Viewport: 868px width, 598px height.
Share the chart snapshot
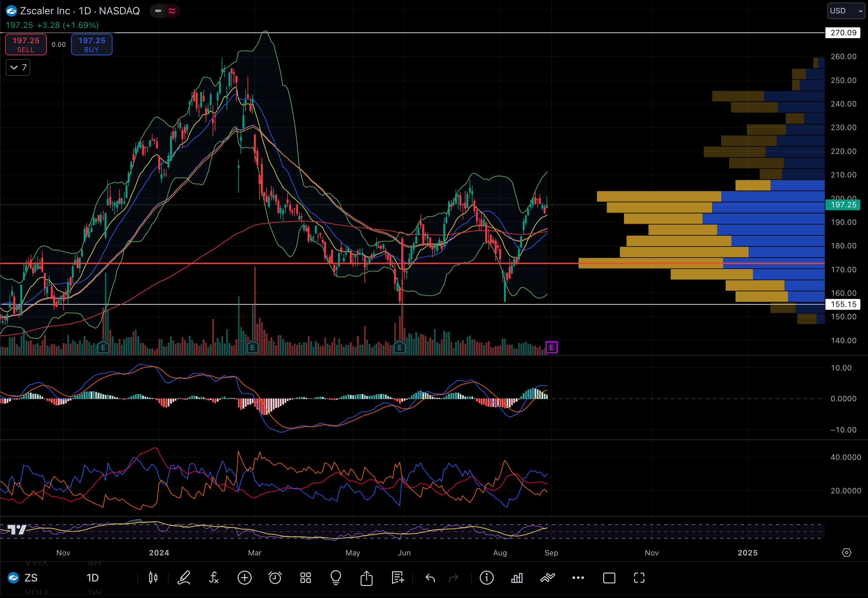point(366,578)
